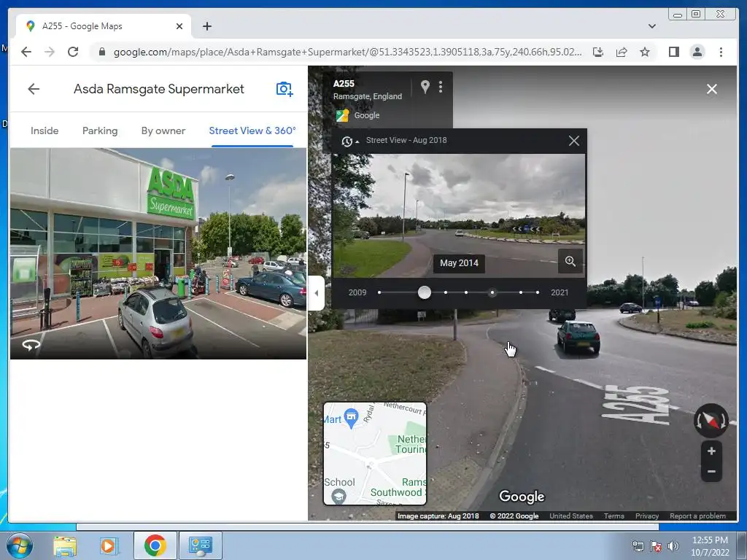
Task: Expand the tab search dropdown
Action: pyautogui.click(x=651, y=26)
